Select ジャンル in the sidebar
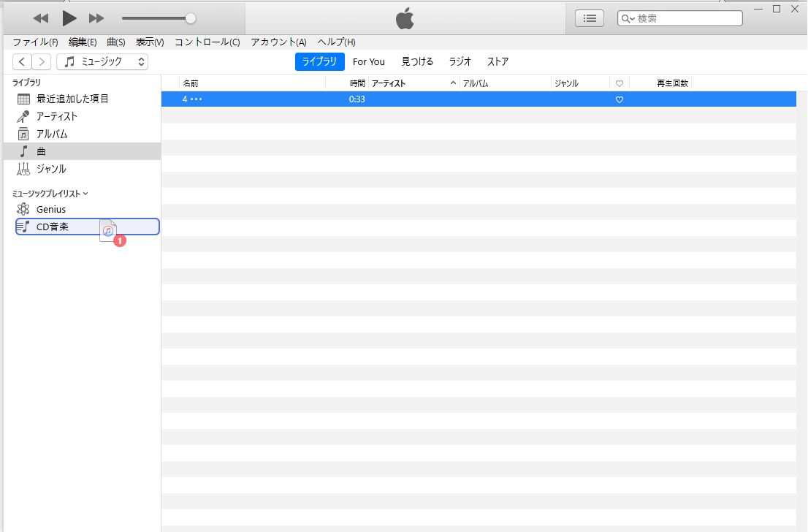This screenshot has height=532, width=808. pyautogui.click(x=25, y=169)
